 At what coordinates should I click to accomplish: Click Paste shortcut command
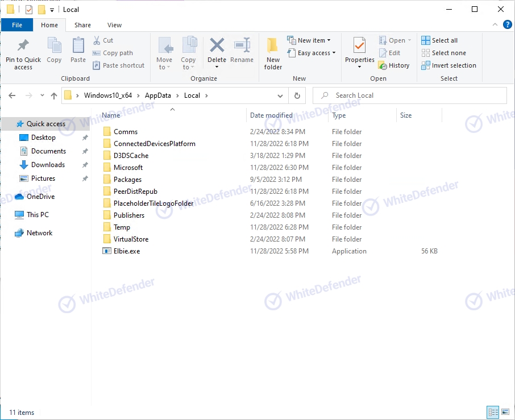[119, 65]
